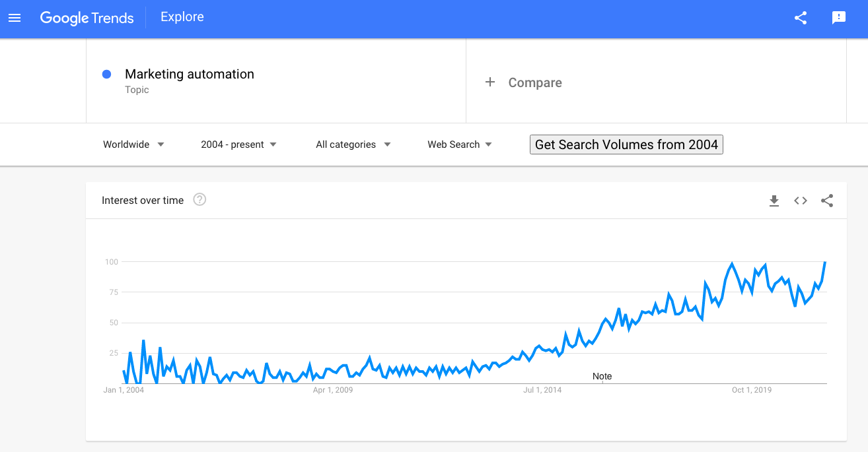
Task: Click the Compare option
Action: pyautogui.click(x=534, y=82)
